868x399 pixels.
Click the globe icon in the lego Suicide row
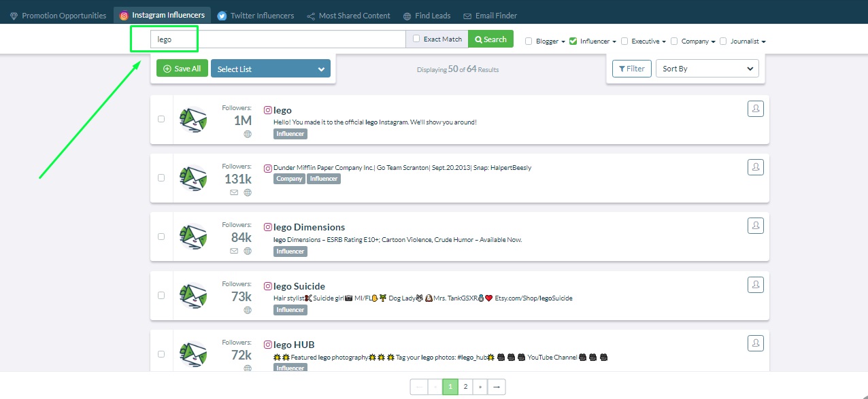click(248, 310)
